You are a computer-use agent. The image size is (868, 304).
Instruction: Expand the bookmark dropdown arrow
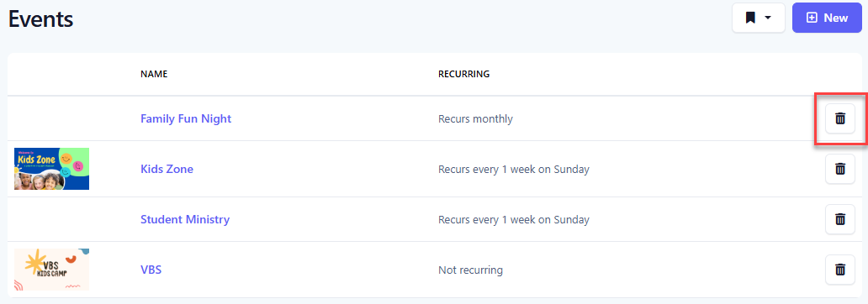click(768, 18)
